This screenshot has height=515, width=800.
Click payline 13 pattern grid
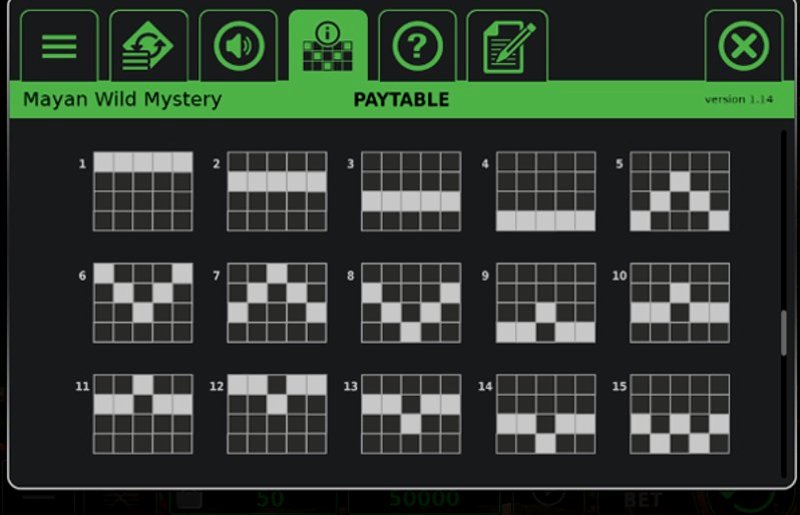(411, 414)
